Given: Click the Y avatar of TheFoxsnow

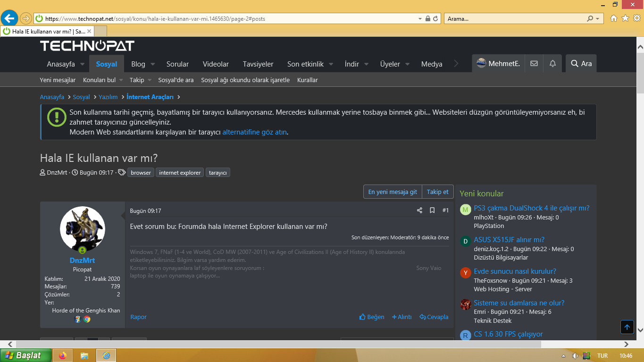Looking at the screenshot, I should [466, 273].
